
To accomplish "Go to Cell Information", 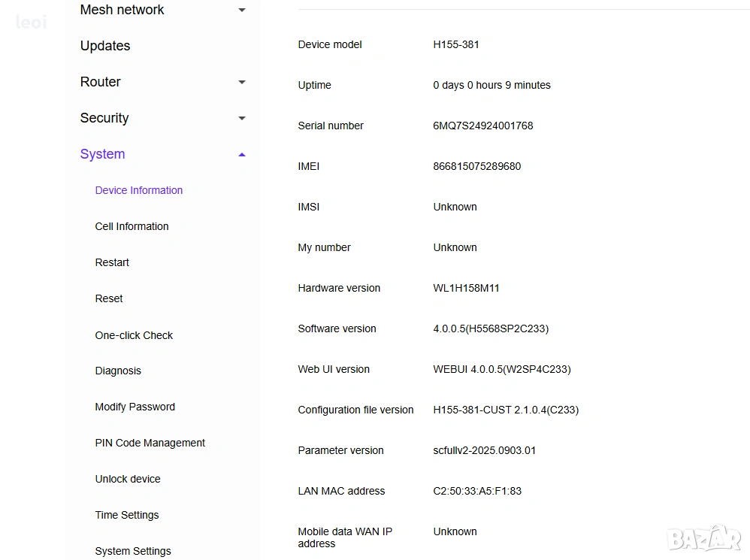I will pyautogui.click(x=132, y=226).
